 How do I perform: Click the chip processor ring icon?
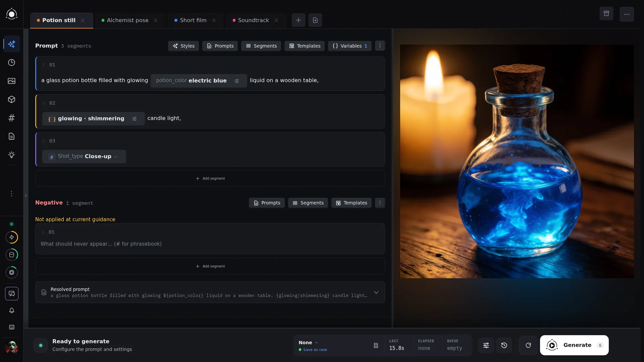pyautogui.click(x=12, y=273)
